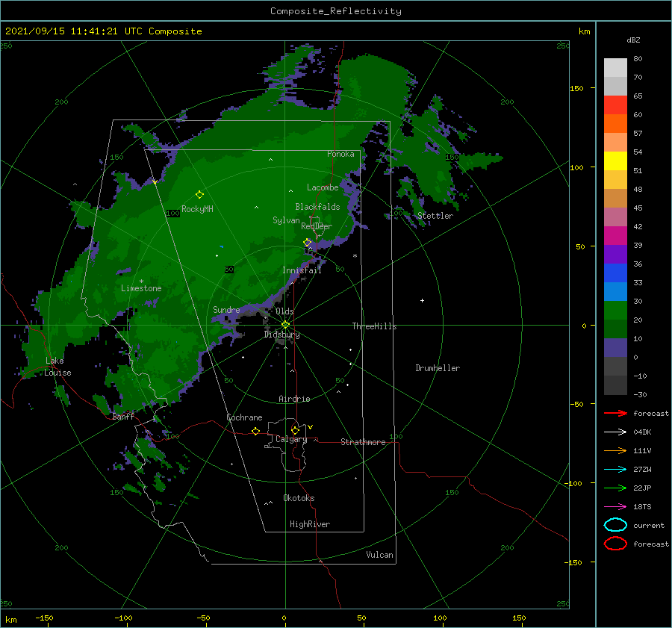Click the Ponoka city label
Image resolution: width=672 pixels, height=628 pixels.
click(340, 154)
